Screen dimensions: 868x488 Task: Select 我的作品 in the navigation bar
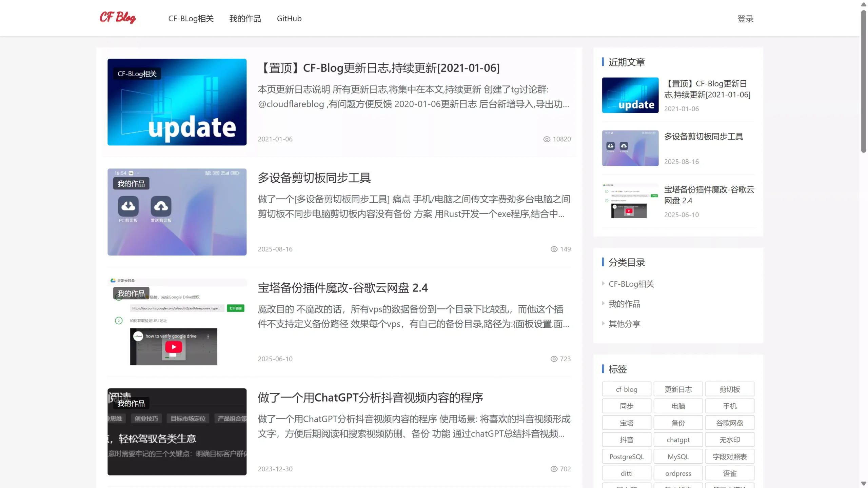pyautogui.click(x=245, y=19)
